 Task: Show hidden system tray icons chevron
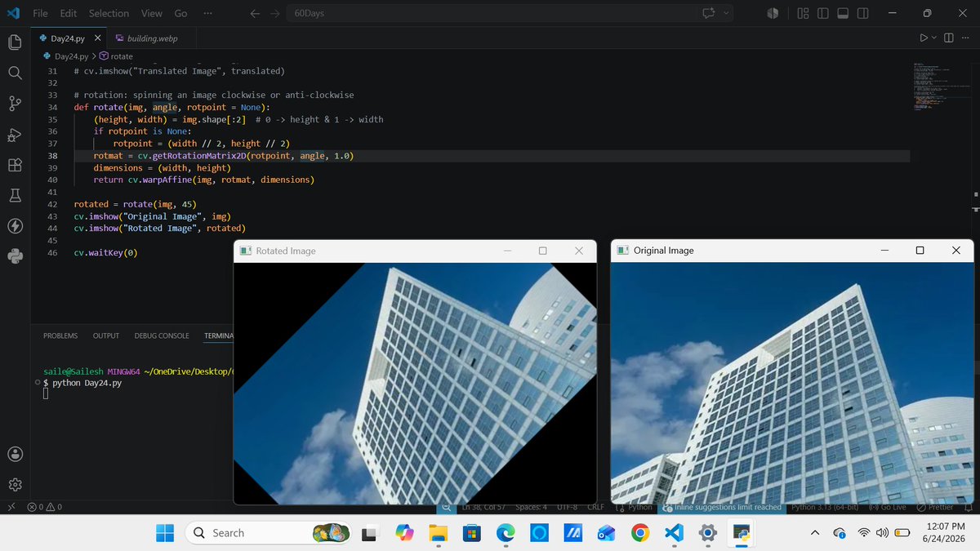[x=815, y=533]
